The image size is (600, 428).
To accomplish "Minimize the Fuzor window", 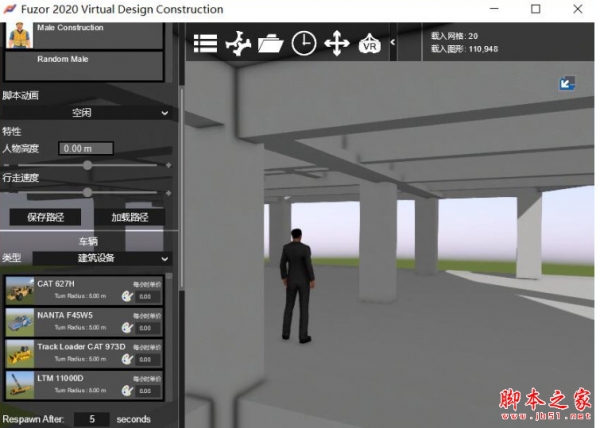I will [494, 9].
